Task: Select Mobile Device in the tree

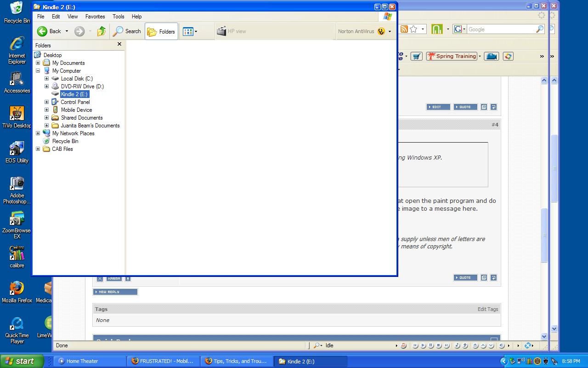Action: pos(76,110)
